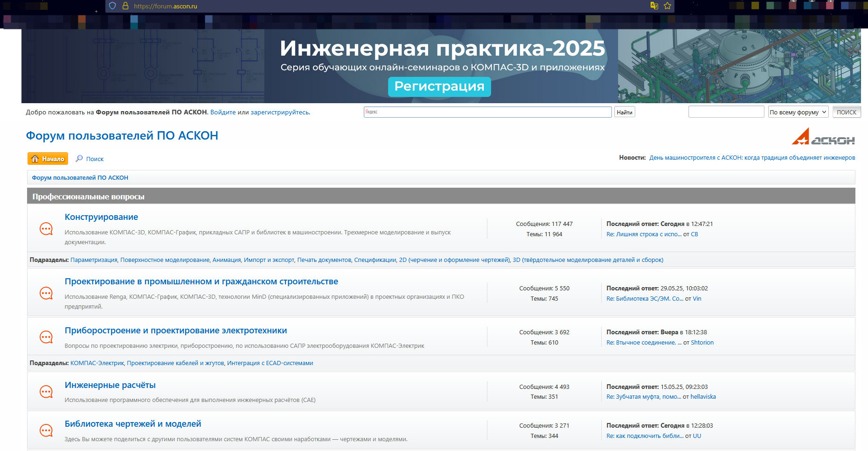Click the bookmark star icon in address bar
868x451 pixels.
(x=667, y=6)
